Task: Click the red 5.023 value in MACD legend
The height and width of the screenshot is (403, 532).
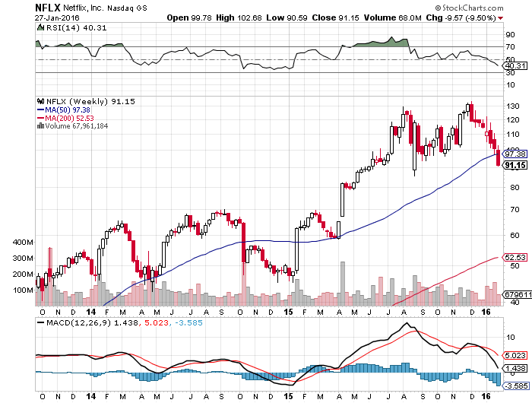Action: tap(157, 323)
